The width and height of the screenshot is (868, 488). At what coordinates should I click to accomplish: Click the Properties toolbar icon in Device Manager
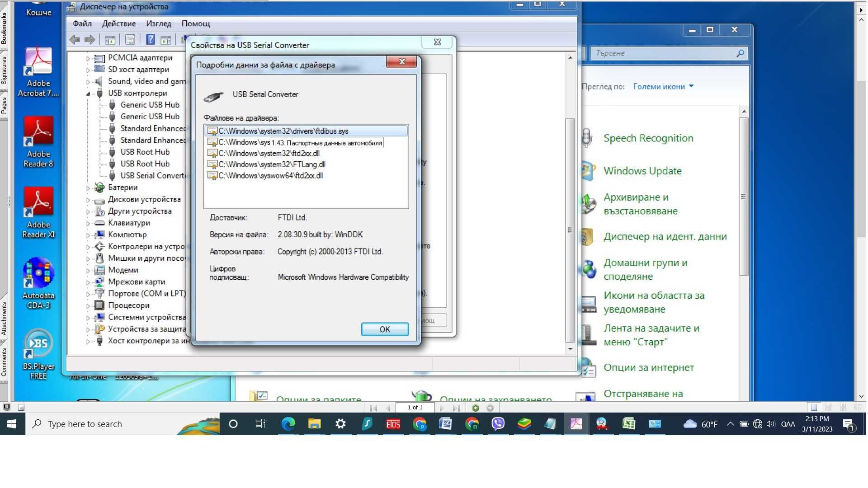pos(130,40)
